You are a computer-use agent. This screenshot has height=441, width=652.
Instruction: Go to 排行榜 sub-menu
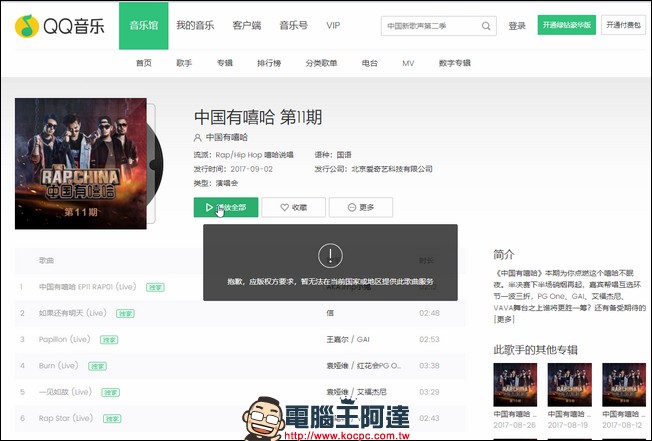tap(269, 63)
